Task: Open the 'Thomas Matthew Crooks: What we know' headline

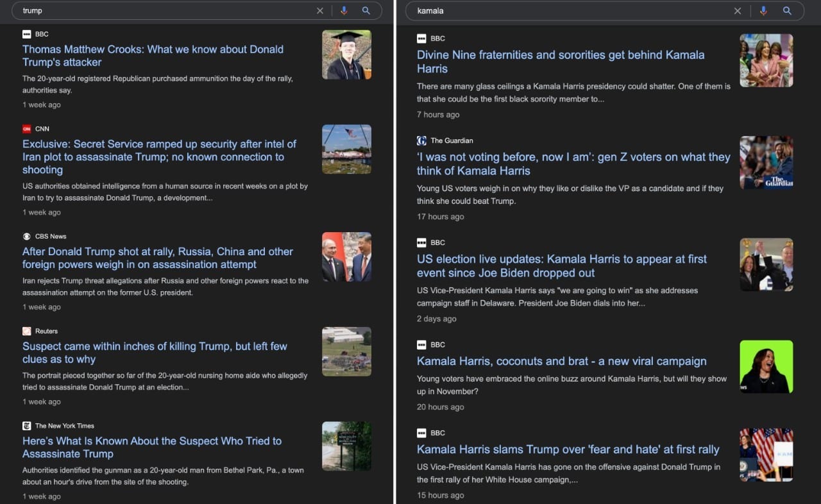Action: (153, 56)
